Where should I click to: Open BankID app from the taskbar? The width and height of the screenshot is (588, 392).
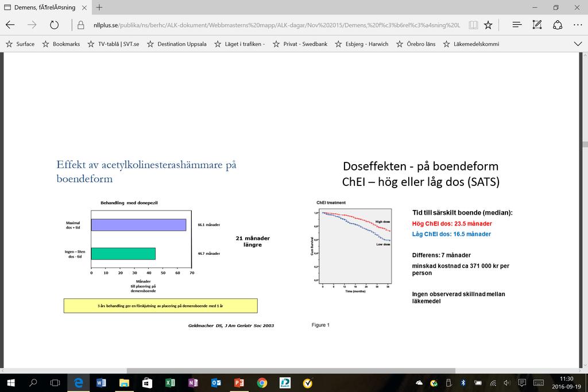click(285, 383)
